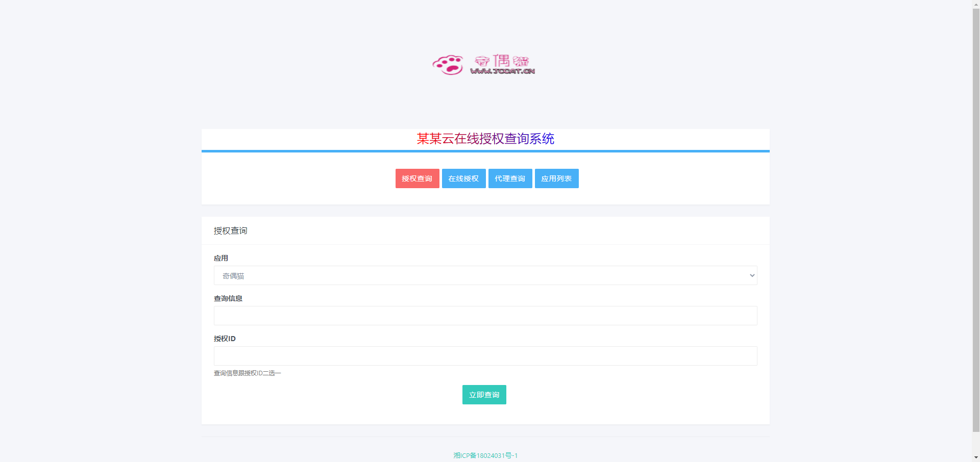This screenshot has height=462, width=980.
Task: Open the 湘ICP备18024031号-1 link
Action: point(485,455)
